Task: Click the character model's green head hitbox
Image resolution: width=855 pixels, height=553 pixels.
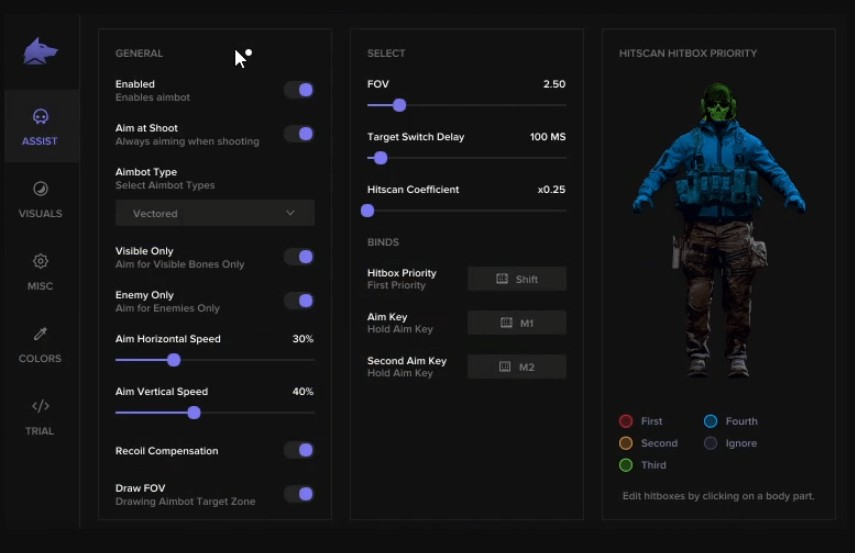Action: click(716, 102)
